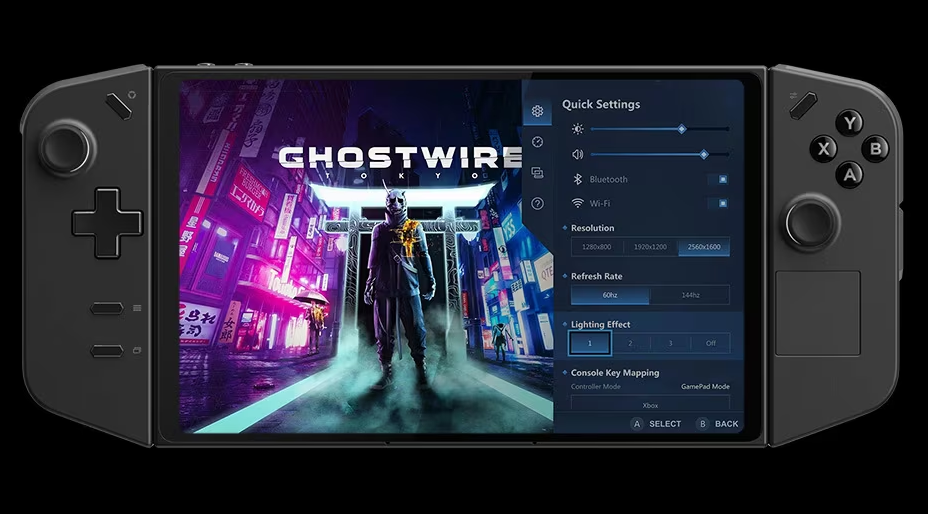Click the square touchpad on right controller
This screenshot has height=514, width=928.
tap(818, 313)
